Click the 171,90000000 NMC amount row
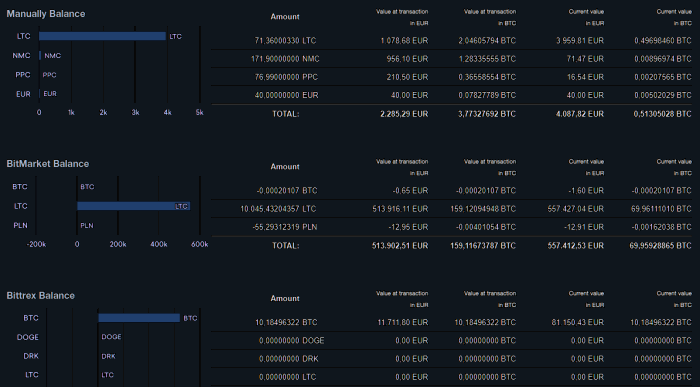This screenshot has width=700, height=387. pos(451,59)
